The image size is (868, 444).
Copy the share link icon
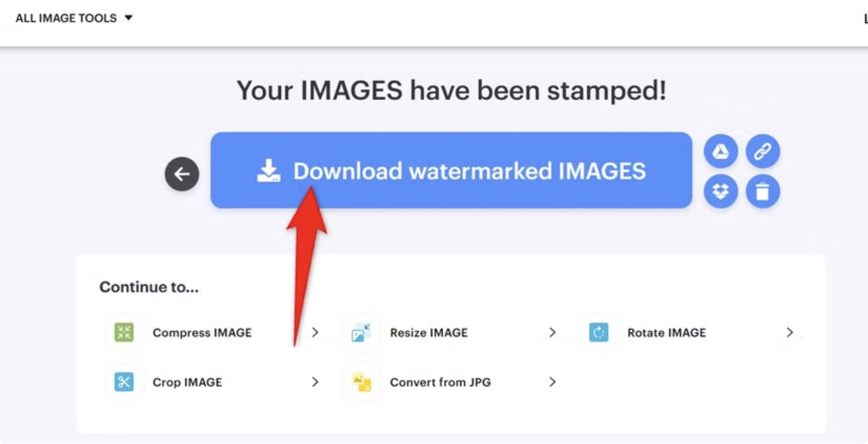tap(763, 152)
